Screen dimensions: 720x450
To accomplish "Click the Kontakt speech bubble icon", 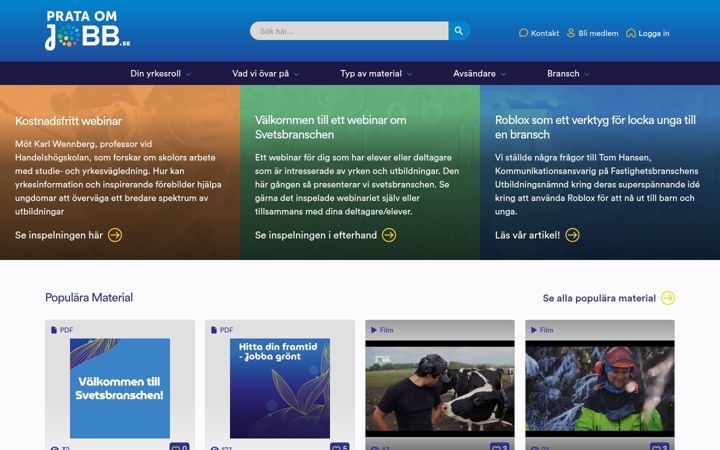I will click(x=523, y=33).
